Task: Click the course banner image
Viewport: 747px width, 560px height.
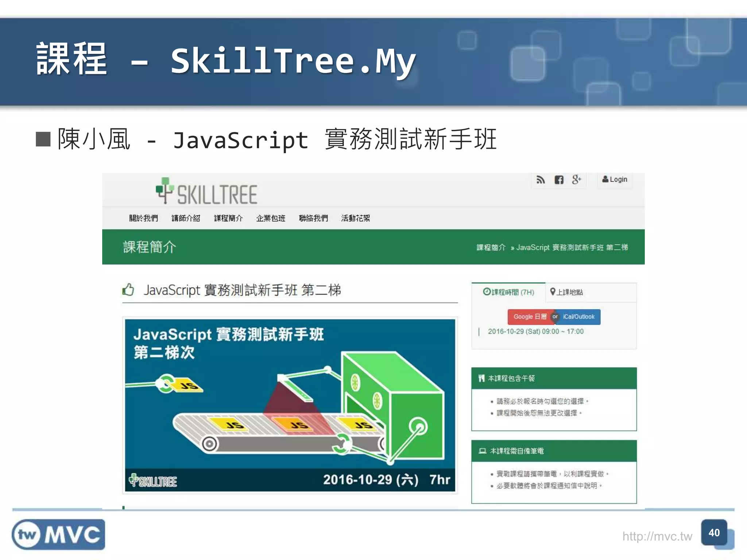Action: point(290,405)
